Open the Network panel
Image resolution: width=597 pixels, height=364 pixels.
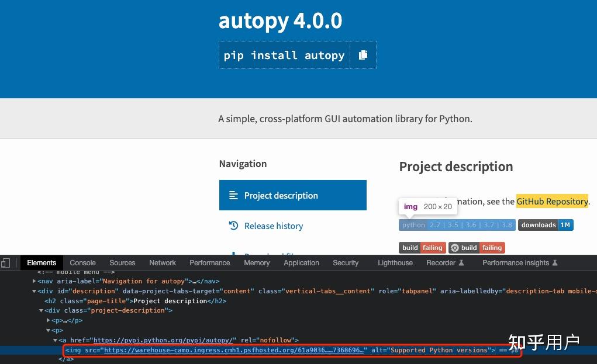(x=162, y=262)
